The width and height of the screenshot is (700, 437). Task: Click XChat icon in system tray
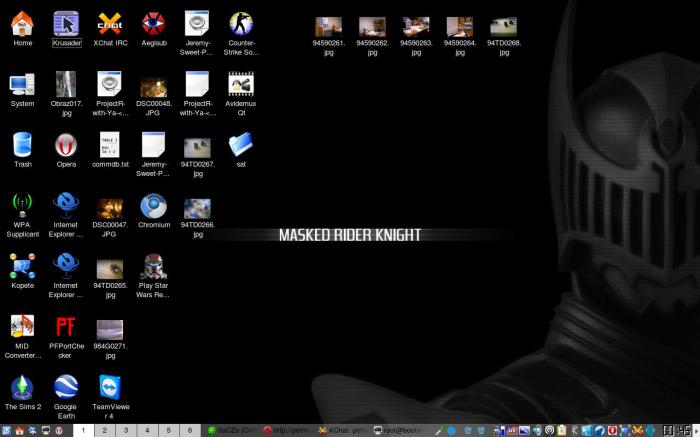pyautogui.click(x=638, y=431)
